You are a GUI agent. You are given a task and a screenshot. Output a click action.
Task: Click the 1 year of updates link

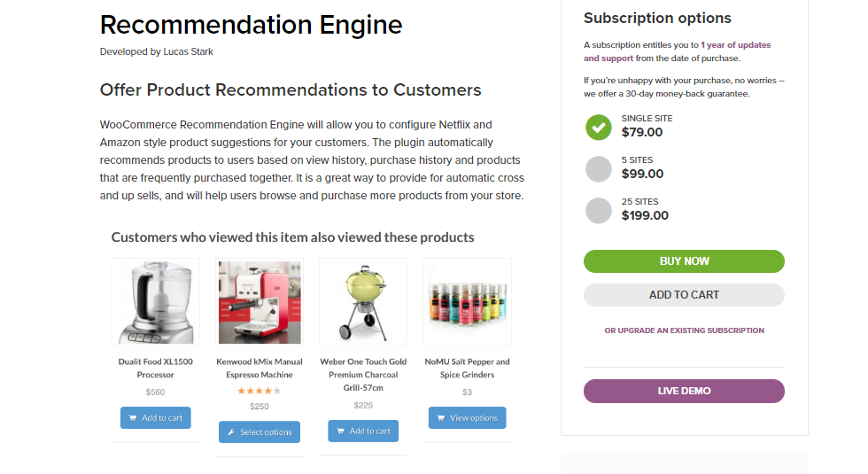[x=735, y=45]
